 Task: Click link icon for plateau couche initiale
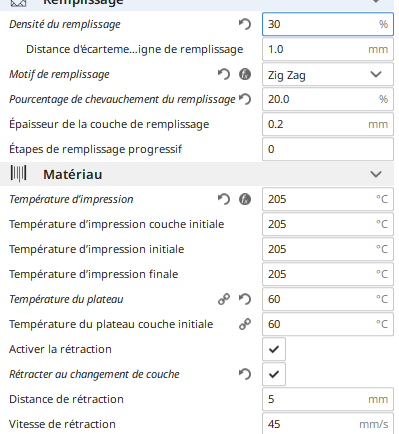(x=245, y=324)
